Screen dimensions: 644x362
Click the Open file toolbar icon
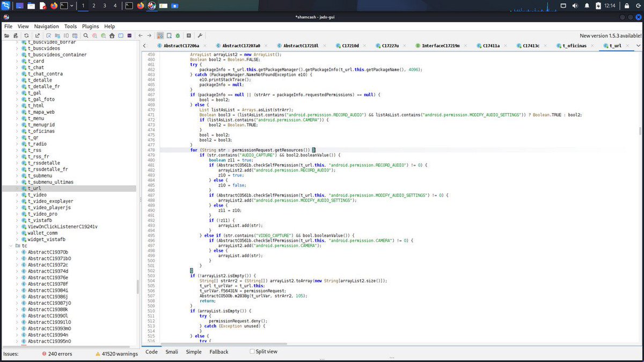pos(6,35)
